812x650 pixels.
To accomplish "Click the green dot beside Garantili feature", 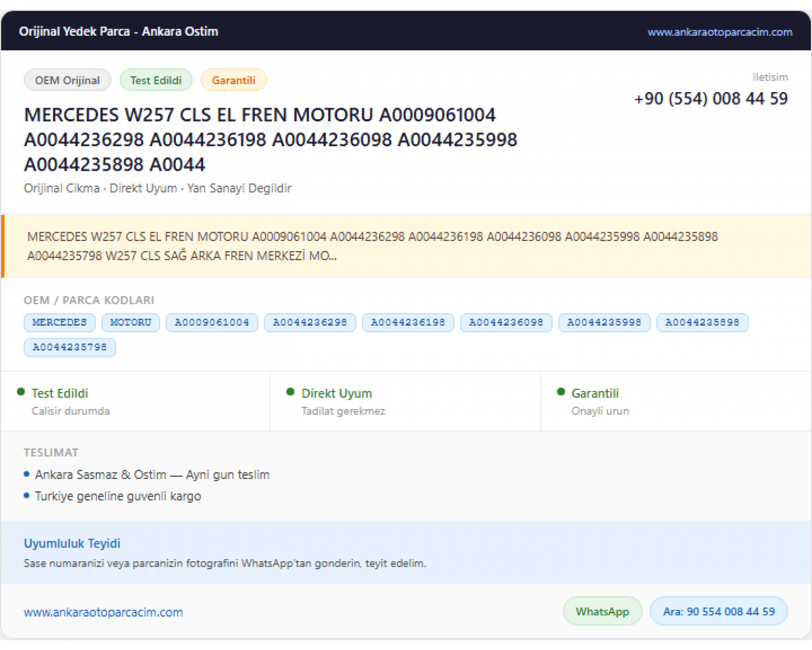I will (x=561, y=392).
